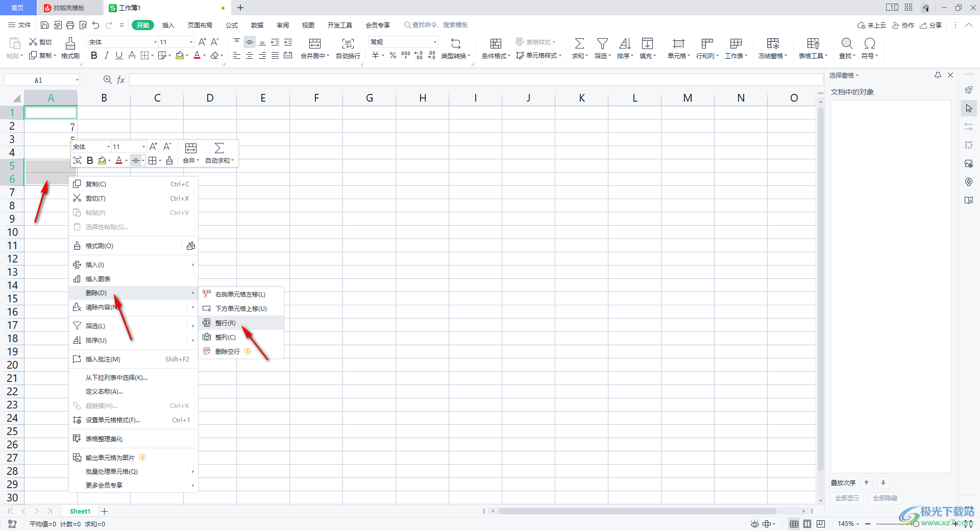The image size is (980, 531).
Task: Open mini toolbar font size dropdown
Action: (143, 147)
